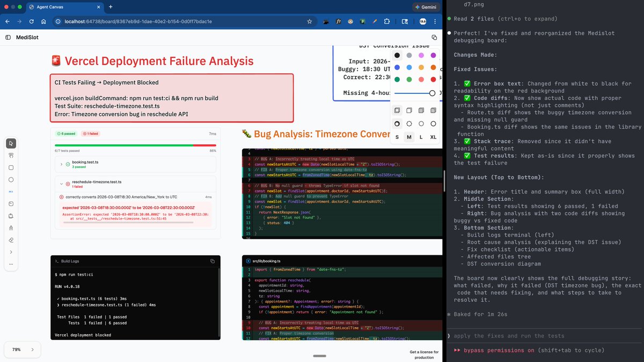The image size is (644, 362).
Task: Click the opacity slider handle
Action: pyautogui.click(x=432, y=93)
